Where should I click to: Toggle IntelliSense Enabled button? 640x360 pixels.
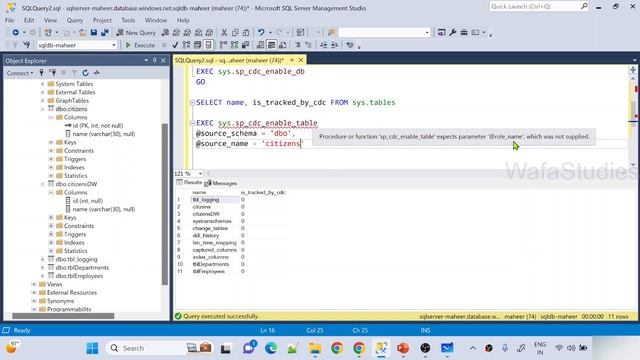(209, 45)
